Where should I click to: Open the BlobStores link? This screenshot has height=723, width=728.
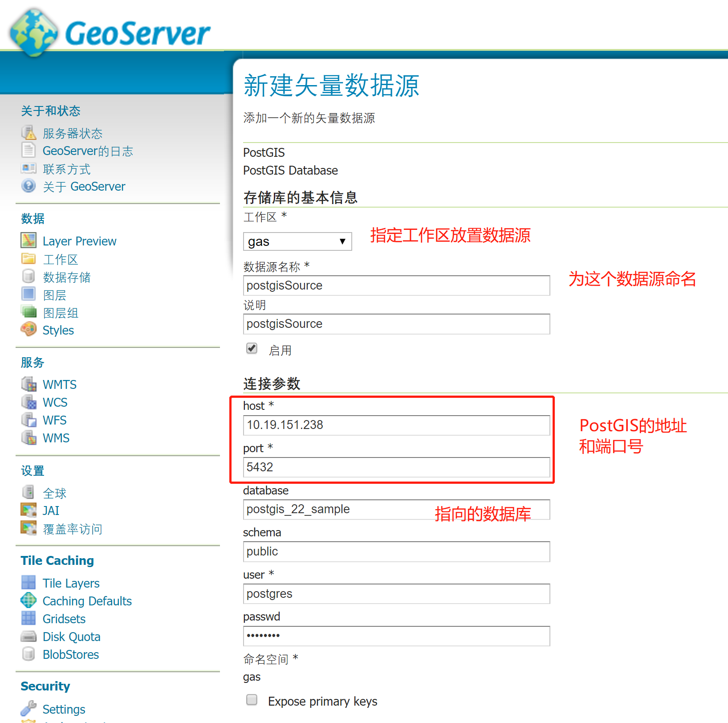71,654
